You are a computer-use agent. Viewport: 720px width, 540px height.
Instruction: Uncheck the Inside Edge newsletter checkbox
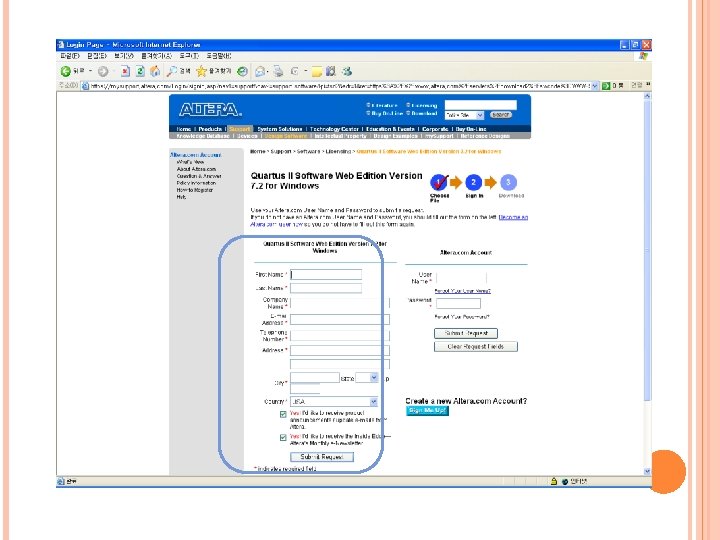point(283,438)
